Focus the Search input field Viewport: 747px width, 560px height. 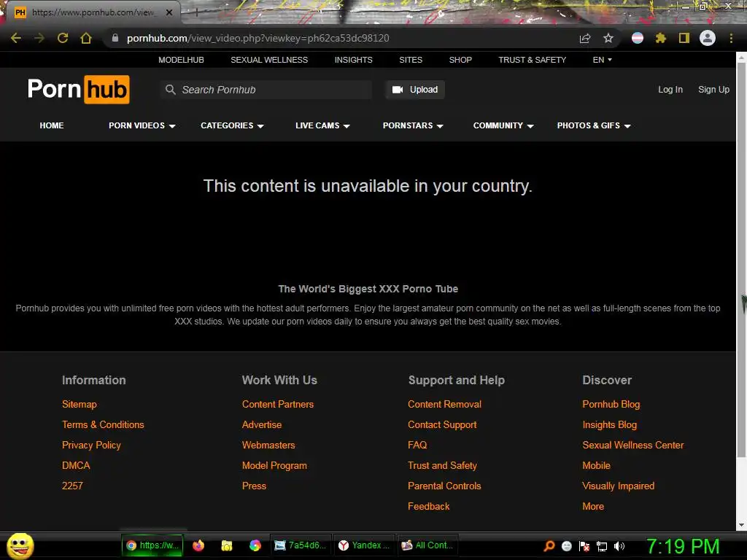(x=266, y=90)
